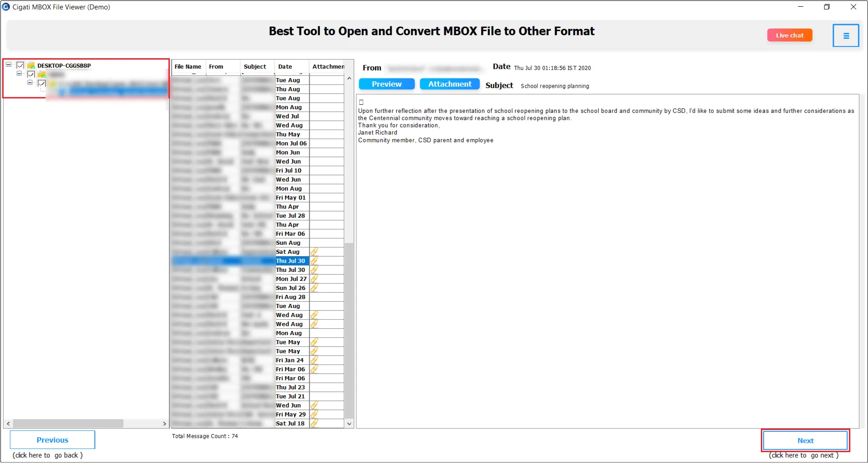Open Live chat

pyautogui.click(x=789, y=35)
